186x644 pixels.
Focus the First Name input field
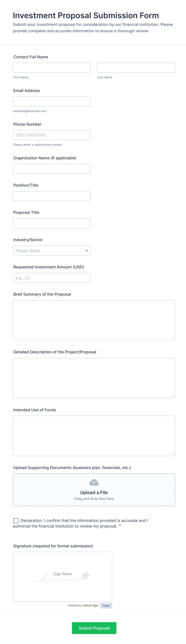tap(52, 68)
